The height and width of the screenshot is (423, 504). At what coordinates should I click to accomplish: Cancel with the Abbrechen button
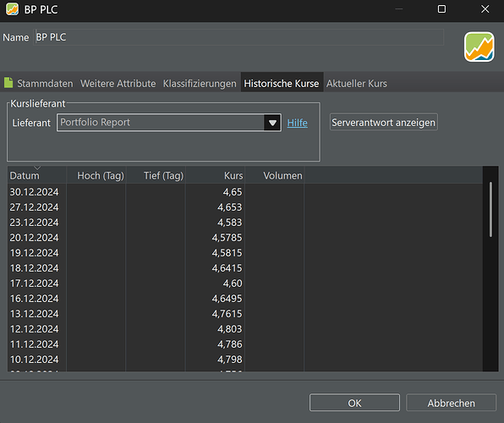pos(451,403)
